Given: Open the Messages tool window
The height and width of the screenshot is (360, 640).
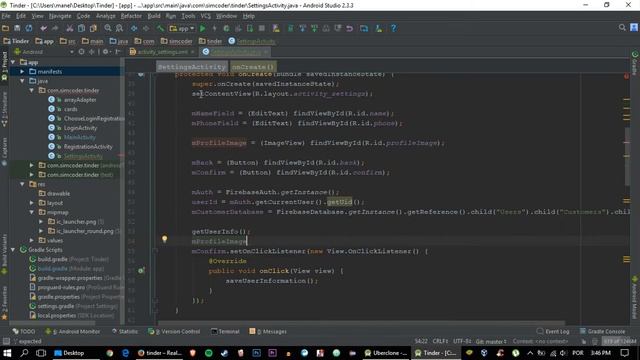Looking at the screenshot, I should pos(268,331).
